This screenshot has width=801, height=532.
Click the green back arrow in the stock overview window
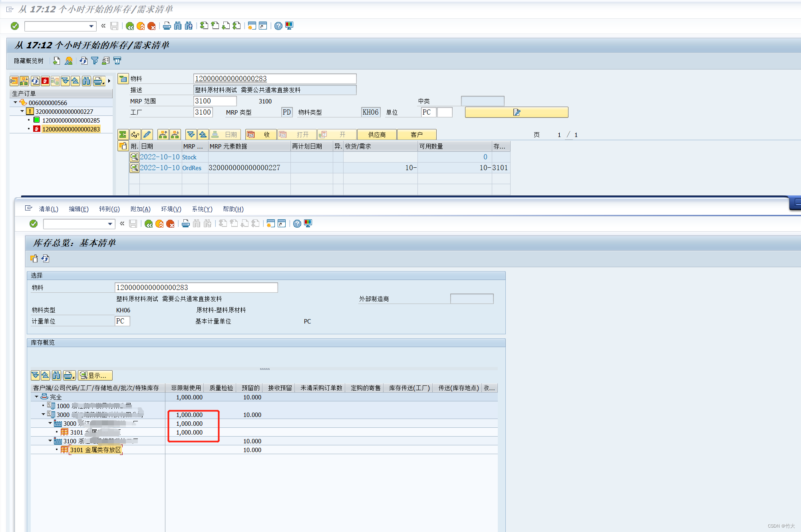coord(149,223)
